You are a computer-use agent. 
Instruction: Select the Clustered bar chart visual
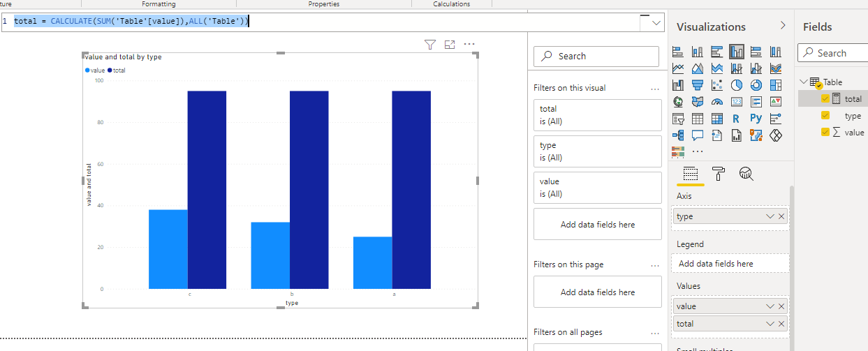pos(717,52)
